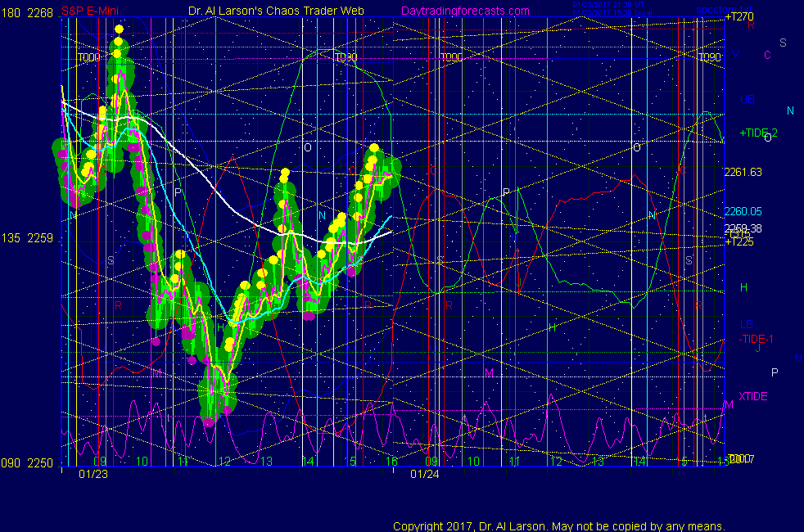Click hour "14" of the 01/24 session
Viewport: 804px width, 532px height.
(x=639, y=462)
